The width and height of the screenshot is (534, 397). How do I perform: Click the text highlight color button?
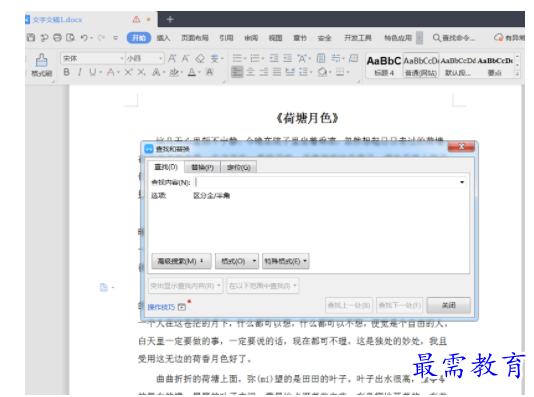coord(174,72)
